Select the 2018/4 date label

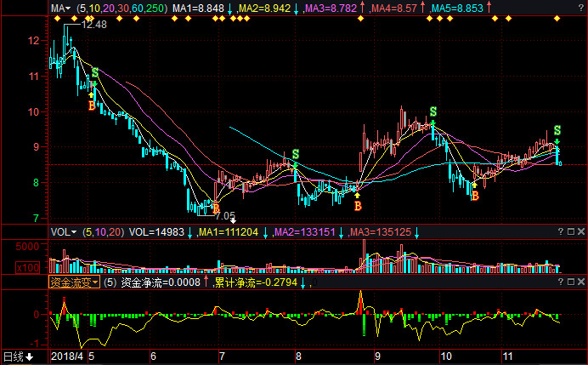pos(67,356)
